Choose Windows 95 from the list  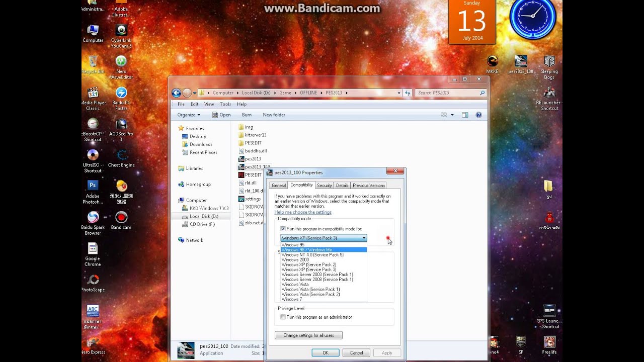click(x=324, y=245)
